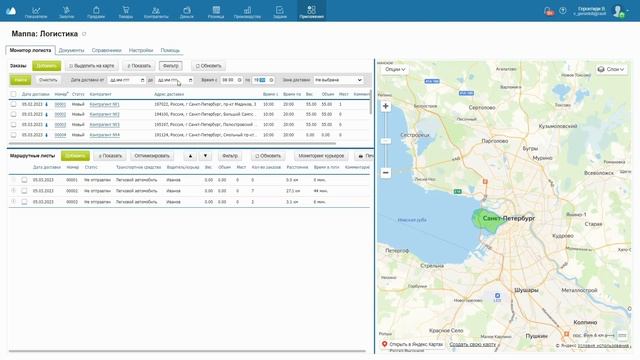Toggle the select-all orders header checkbox
This screenshot has width=640, height=360.
[13, 94]
